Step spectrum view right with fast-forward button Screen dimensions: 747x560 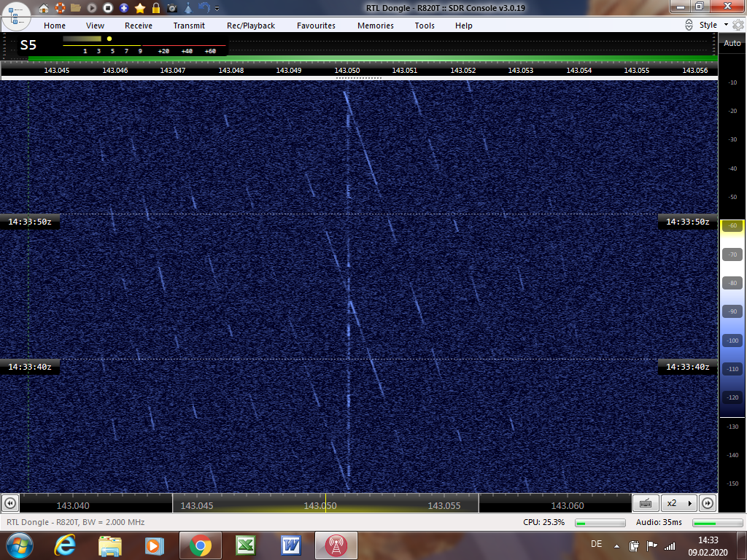point(708,503)
